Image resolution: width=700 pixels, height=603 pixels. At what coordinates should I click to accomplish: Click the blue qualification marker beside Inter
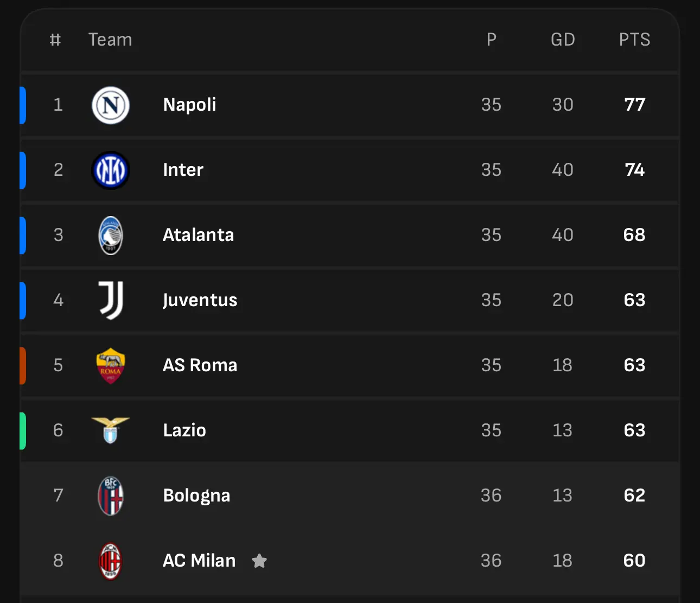coord(23,170)
